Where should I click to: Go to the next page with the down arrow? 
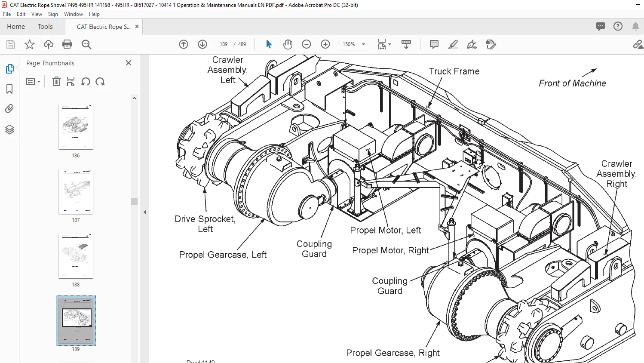[202, 44]
